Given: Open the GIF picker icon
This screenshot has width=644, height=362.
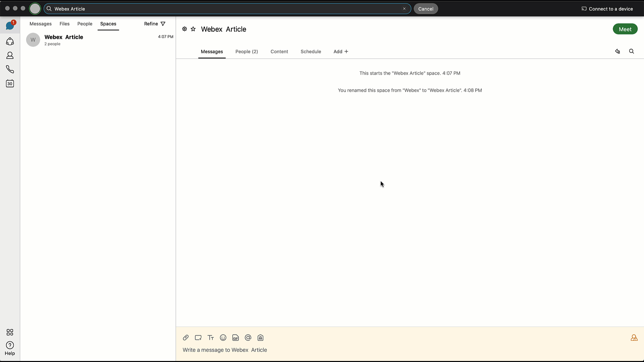Looking at the screenshot, I should 235,338.
